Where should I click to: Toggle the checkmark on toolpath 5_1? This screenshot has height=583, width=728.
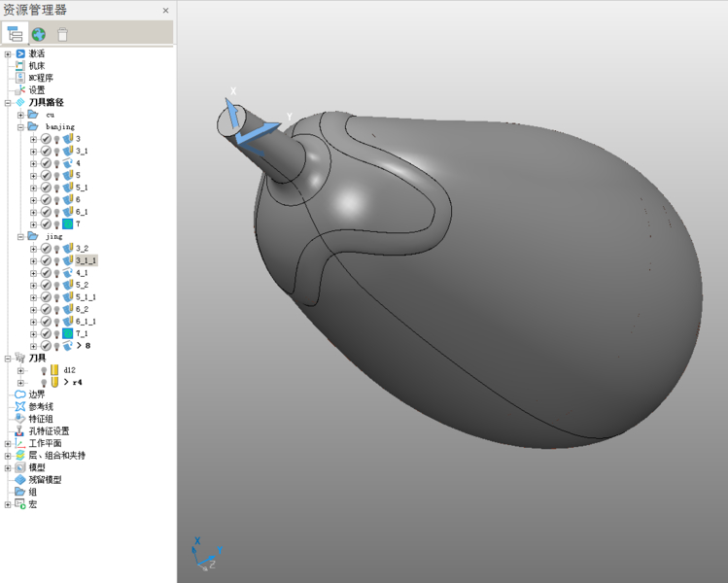[x=46, y=188]
